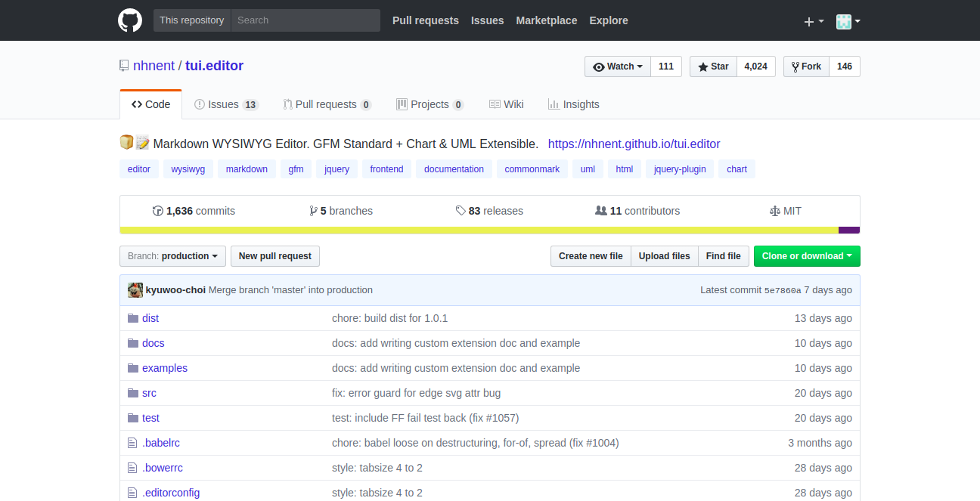Open the plus create-new dropdown
Screen dimensions: 980x501
tap(814, 21)
